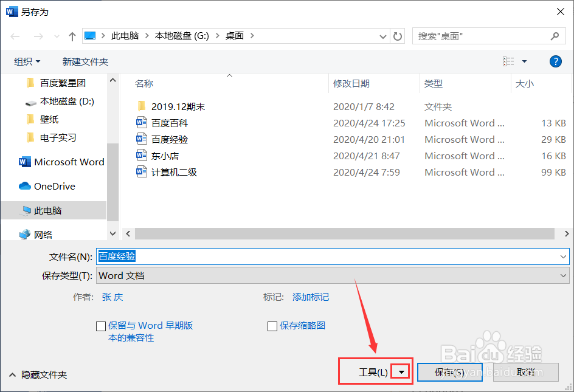This screenshot has width=574, height=392.
Task: Open the 组织 menu
Action: pos(27,61)
